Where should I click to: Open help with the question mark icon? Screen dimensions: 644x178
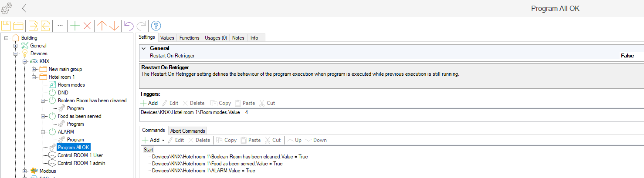pyautogui.click(x=156, y=26)
